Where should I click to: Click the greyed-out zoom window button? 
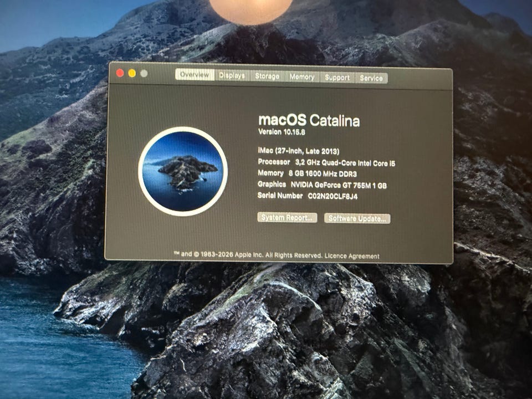point(144,74)
